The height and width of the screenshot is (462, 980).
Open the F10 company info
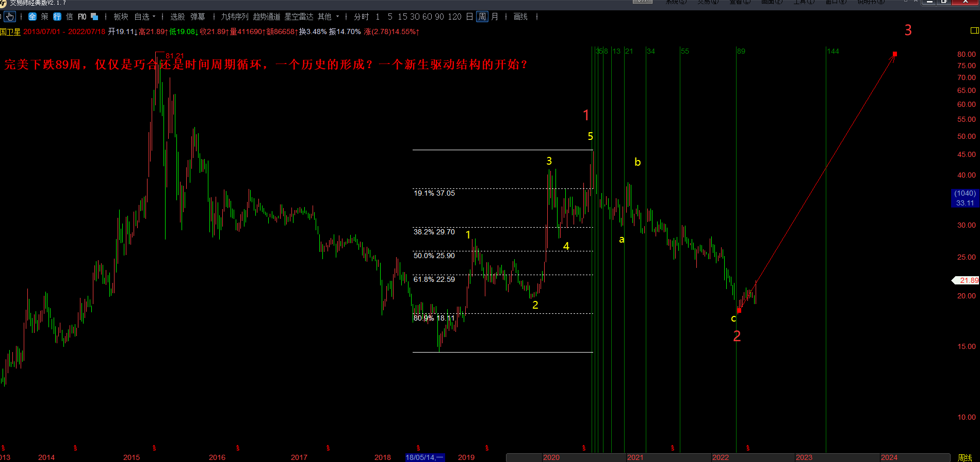tap(82, 17)
